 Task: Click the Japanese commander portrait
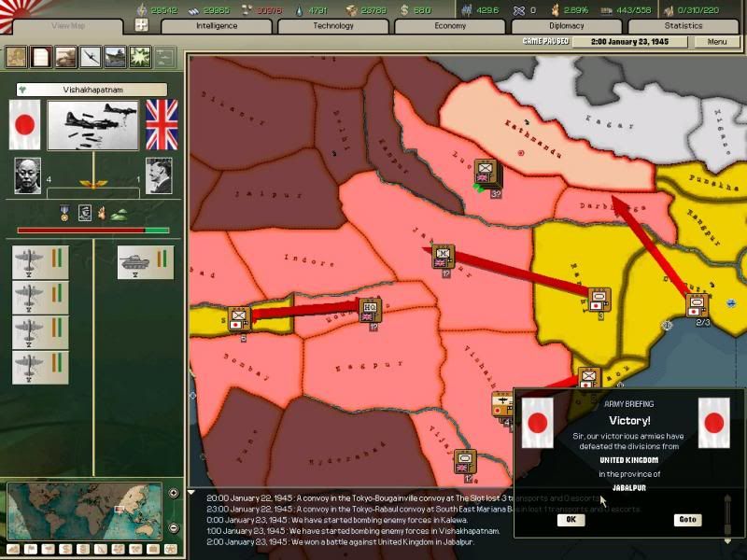pos(28,175)
